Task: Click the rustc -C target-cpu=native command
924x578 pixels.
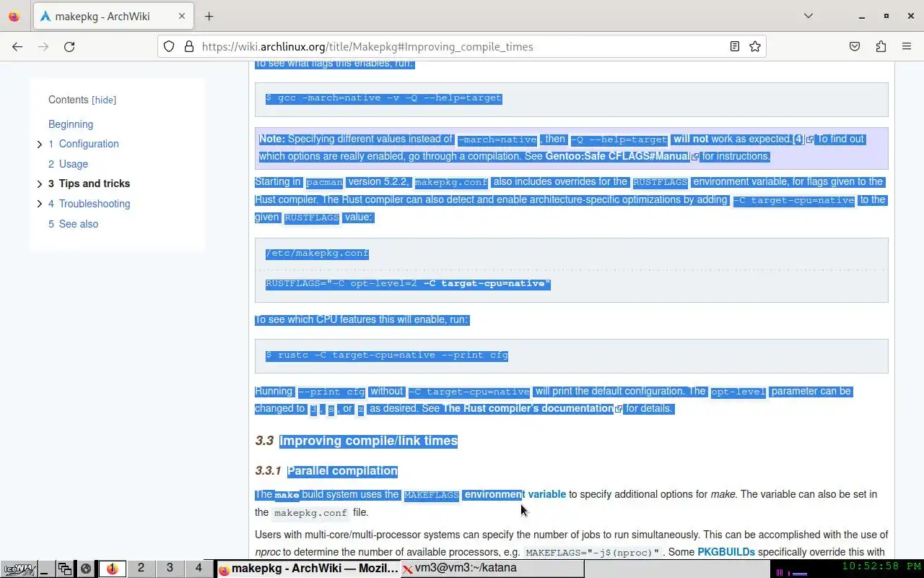Action: 387,355
